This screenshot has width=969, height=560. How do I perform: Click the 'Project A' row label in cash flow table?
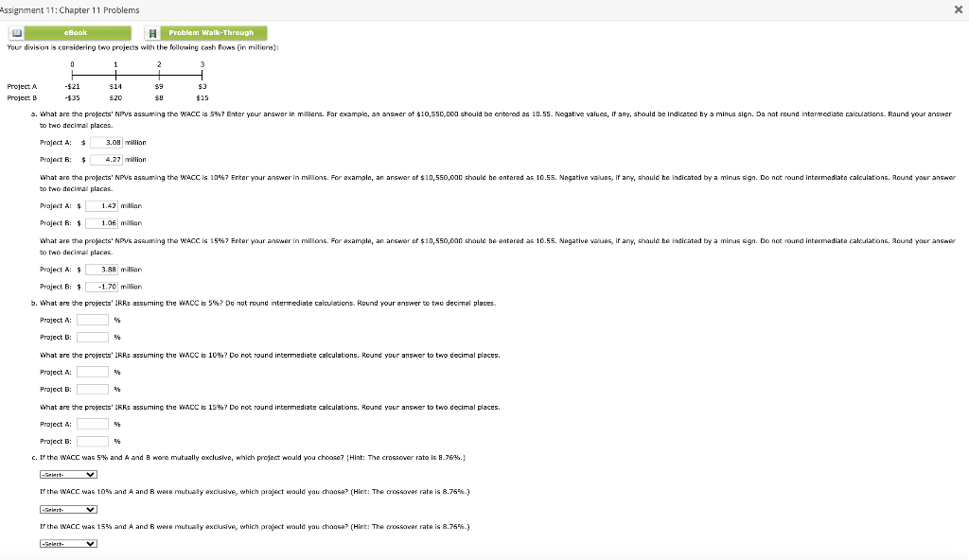coord(23,86)
